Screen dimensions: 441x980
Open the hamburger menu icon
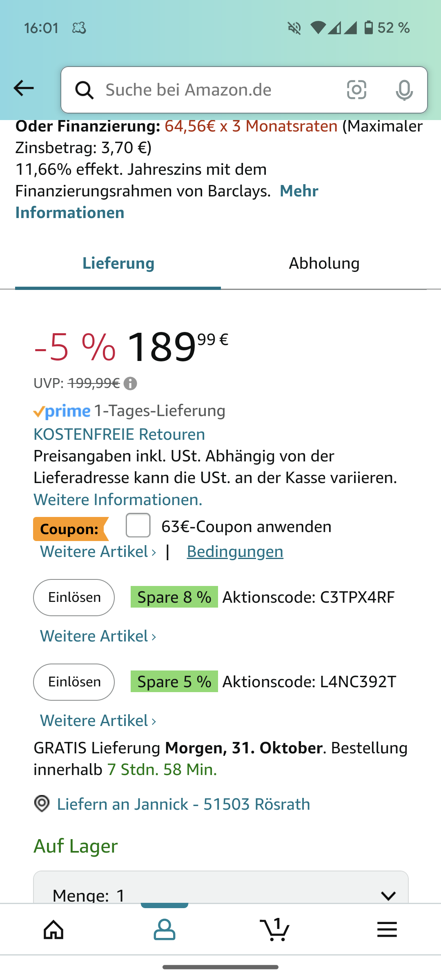click(x=387, y=930)
